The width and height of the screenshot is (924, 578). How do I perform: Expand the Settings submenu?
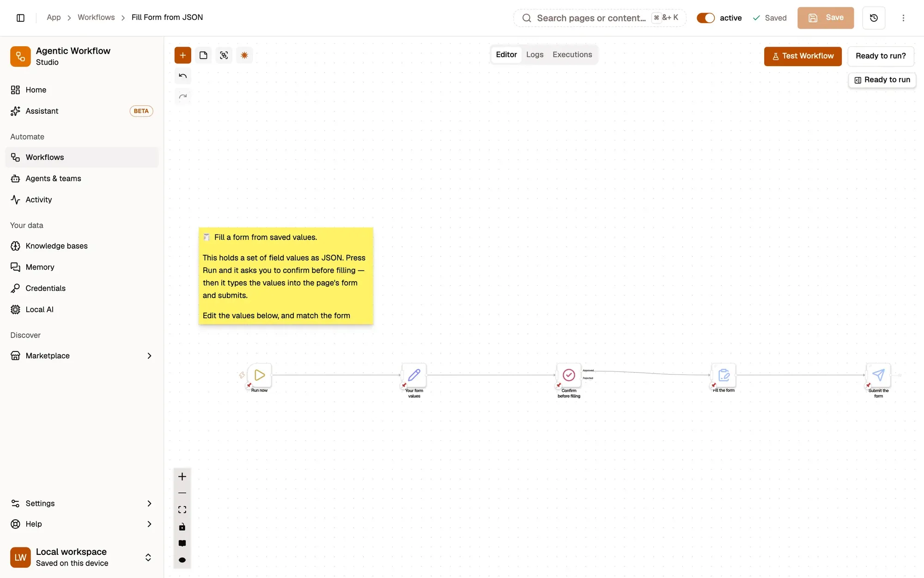coord(149,503)
